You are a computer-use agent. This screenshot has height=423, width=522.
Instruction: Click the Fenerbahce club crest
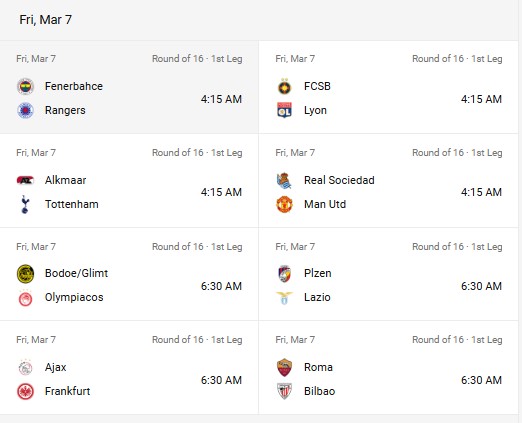(25, 86)
